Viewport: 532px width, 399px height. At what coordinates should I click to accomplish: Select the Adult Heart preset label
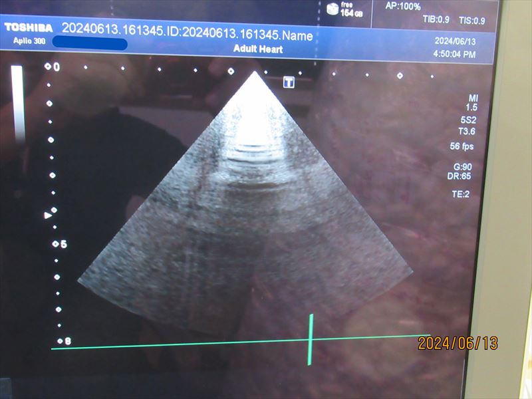258,49
